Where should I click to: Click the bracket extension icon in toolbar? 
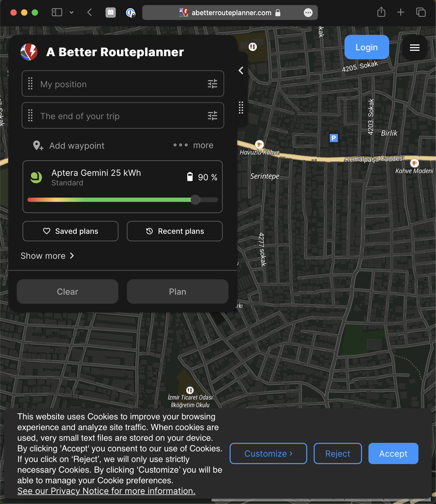click(x=111, y=13)
